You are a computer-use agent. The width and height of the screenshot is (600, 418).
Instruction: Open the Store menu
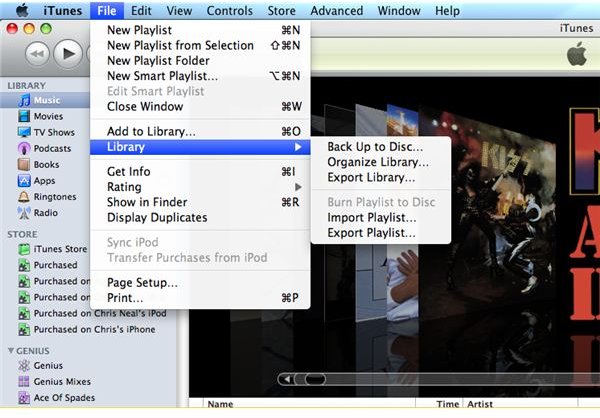pyautogui.click(x=281, y=11)
